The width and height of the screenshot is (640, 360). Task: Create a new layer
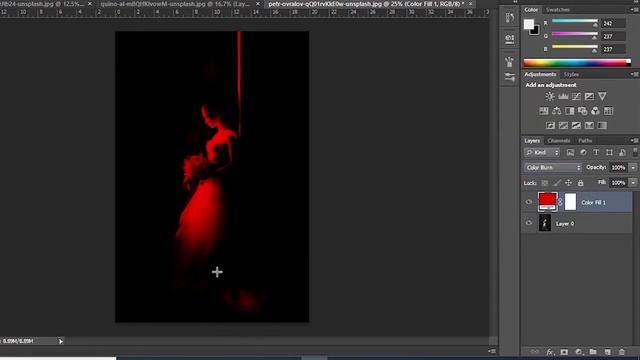point(607,352)
